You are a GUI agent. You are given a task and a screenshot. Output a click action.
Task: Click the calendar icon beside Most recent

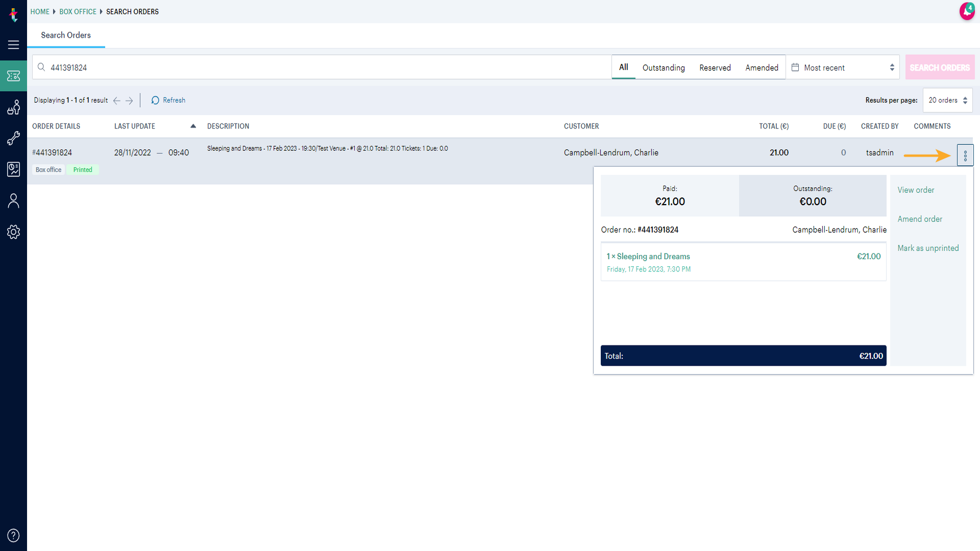point(795,67)
